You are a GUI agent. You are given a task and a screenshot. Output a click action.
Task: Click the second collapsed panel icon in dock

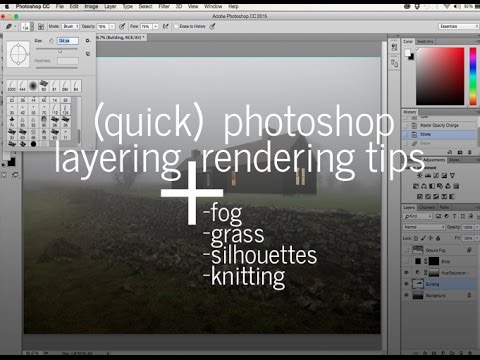tap(394, 63)
